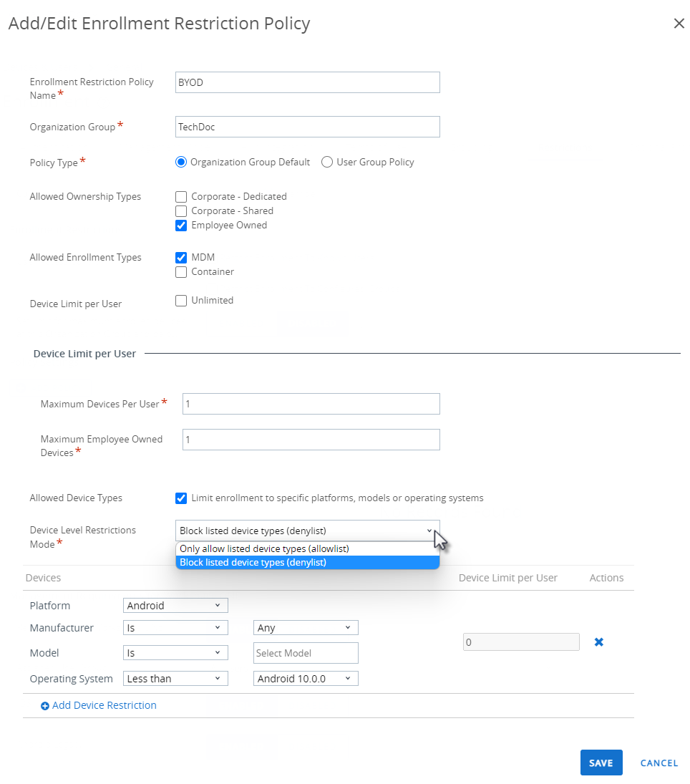Open the Manufacturer operator dropdown showing Is
690x784 pixels.
click(175, 627)
